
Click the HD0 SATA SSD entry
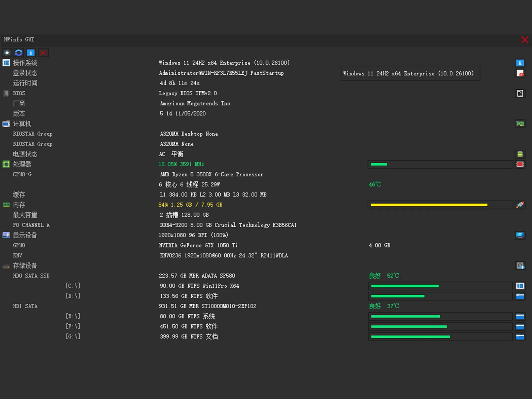coord(31,276)
